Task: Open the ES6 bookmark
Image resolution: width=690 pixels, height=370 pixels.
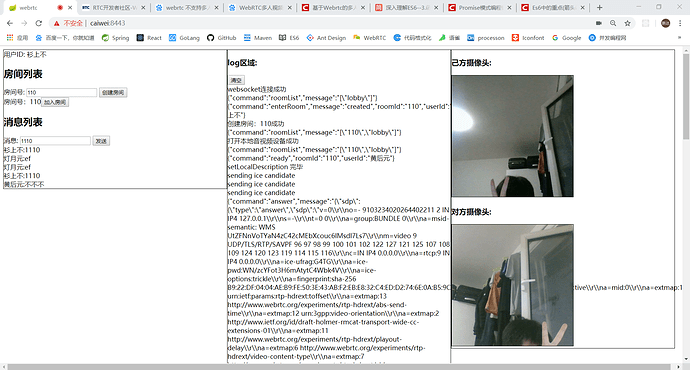Action: tap(289, 38)
